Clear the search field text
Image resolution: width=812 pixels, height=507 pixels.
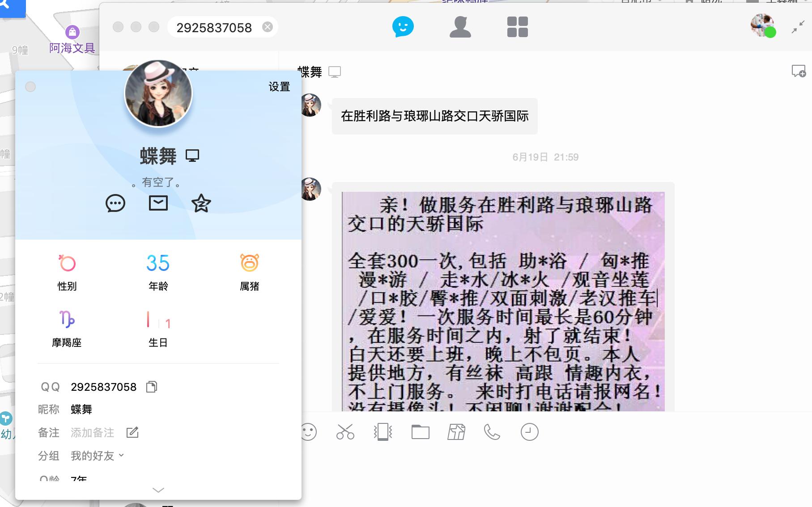pyautogui.click(x=268, y=27)
